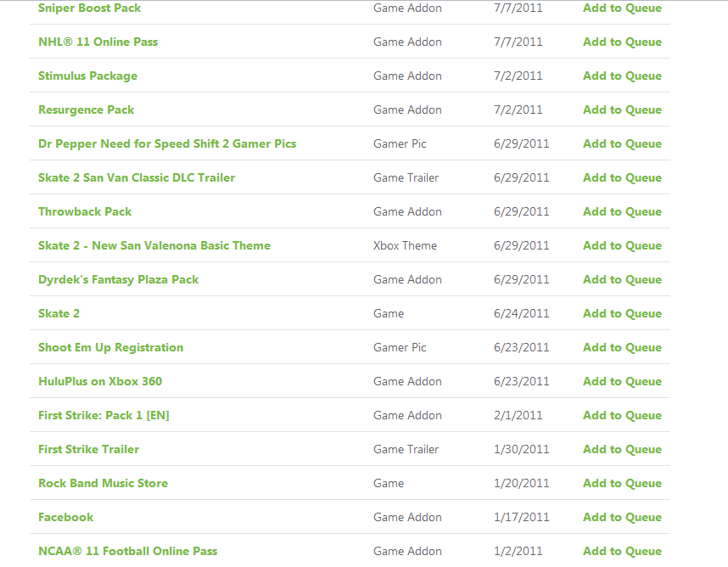
Task: Add HuluPlus on Xbox 360 to queue
Action: pos(622,381)
